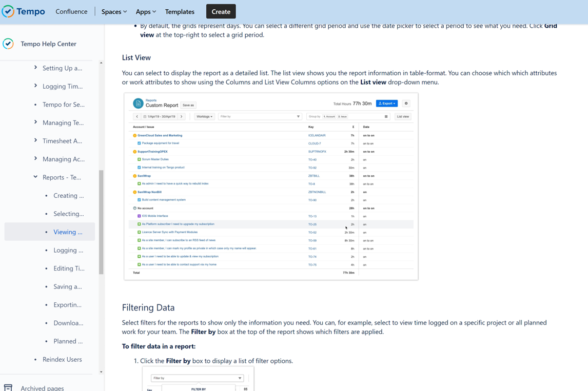
Task: Select the Exportin... page in sidebar
Action: pos(67,305)
